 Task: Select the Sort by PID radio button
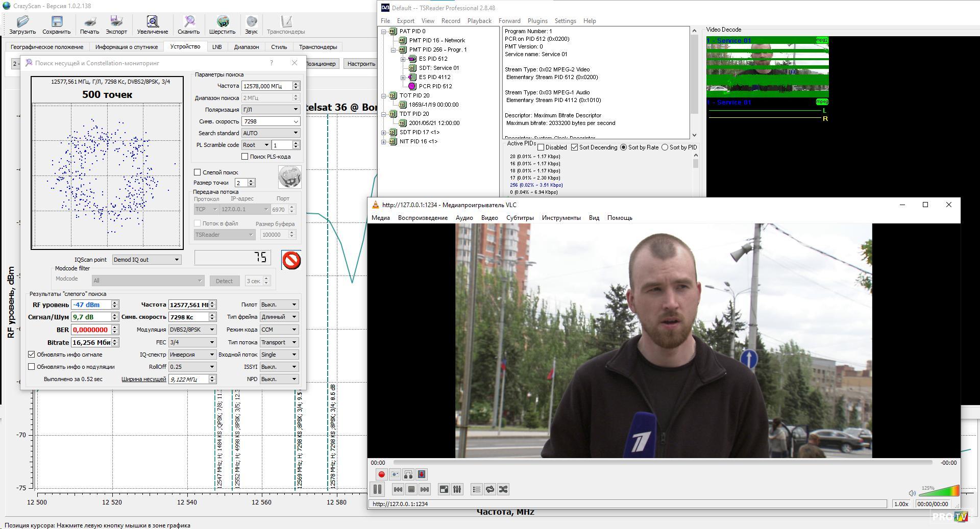(665, 147)
